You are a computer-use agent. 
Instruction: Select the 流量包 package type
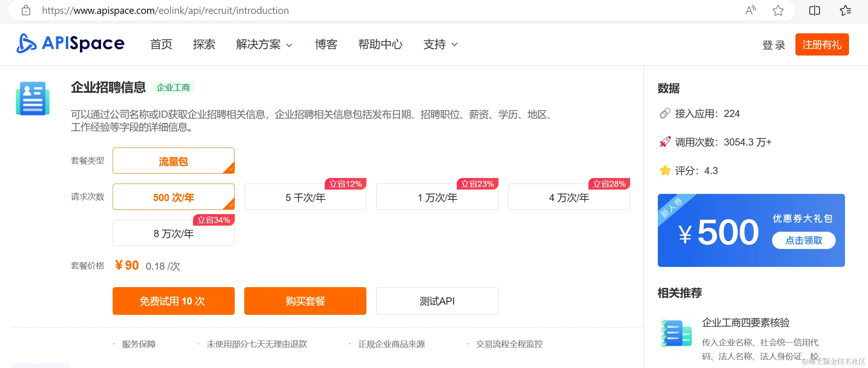pyautogui.click(x=174, y=161)
